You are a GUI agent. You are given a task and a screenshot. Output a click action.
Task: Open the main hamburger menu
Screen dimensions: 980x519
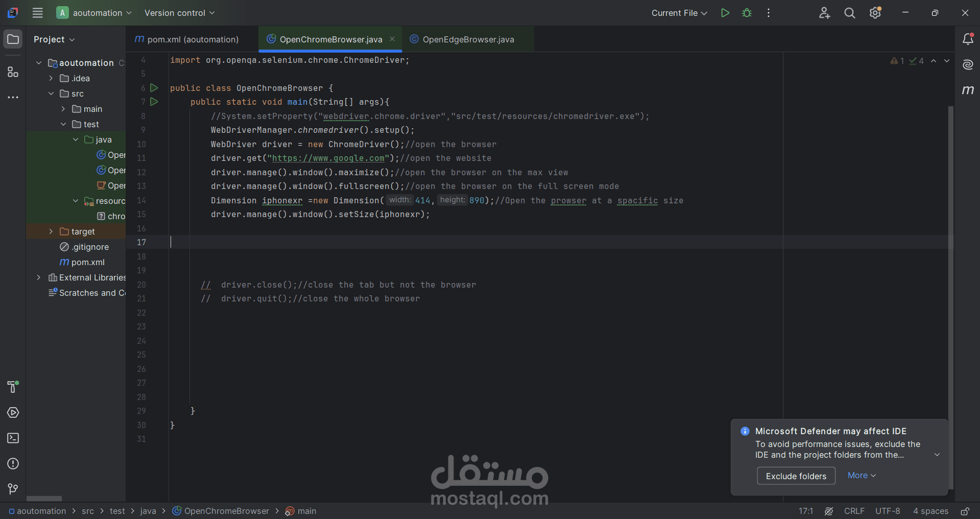point(38,13)
